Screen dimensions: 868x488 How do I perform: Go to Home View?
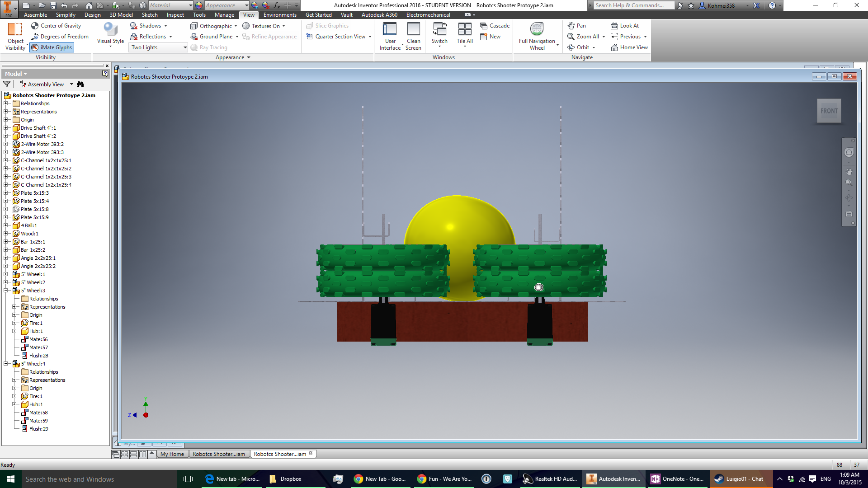tap(629, 47)
